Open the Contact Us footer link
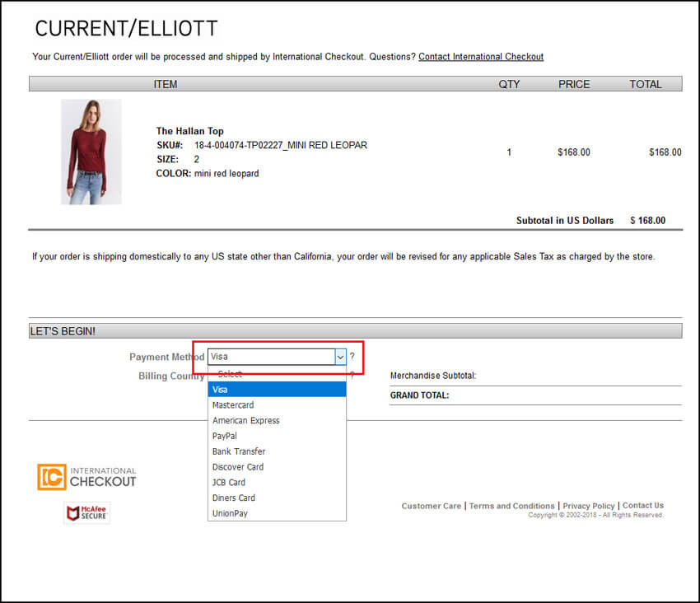Viewport: 700px width, 603px height. pos(643,506)
